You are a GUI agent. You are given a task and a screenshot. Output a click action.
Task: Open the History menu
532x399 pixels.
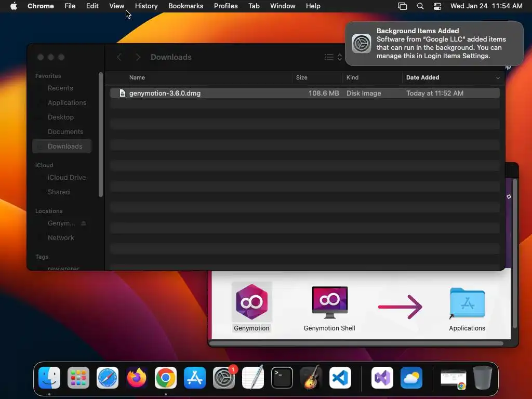(x=146, y=6)
